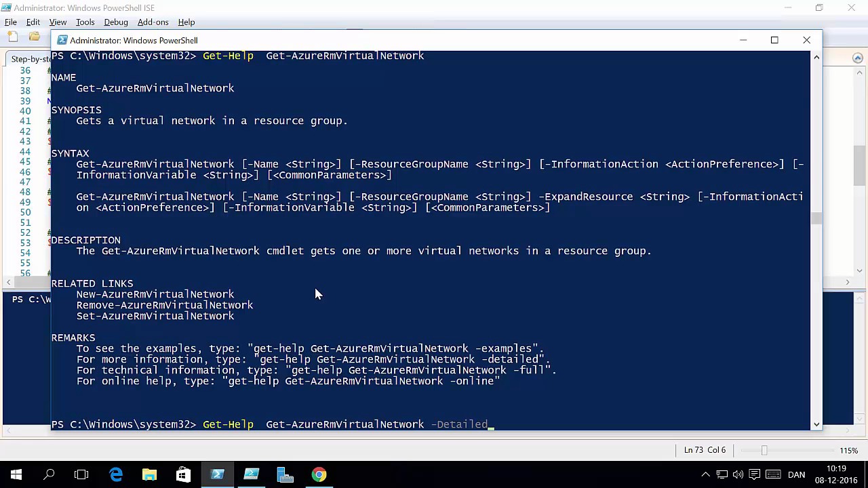This screenshot has width=868, height=488.
Task: Open Google Chrome from the taskbar
Action: (x=319, y=474)
